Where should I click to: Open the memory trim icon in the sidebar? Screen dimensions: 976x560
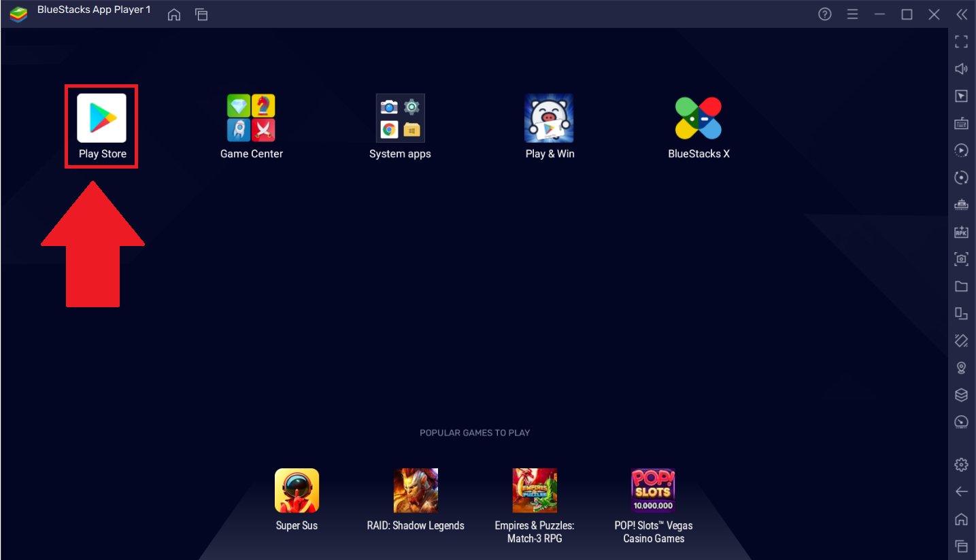[961, 205]
